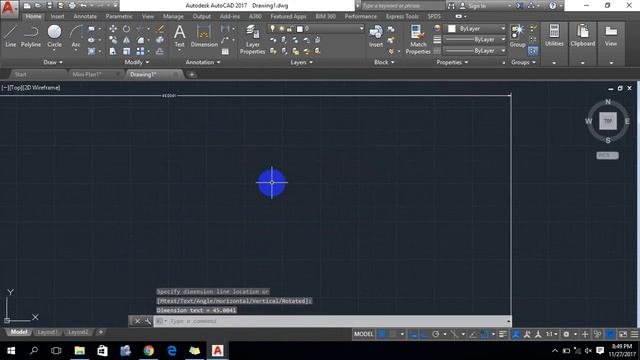Viewport: 640px width, 360px height.
Task: Open the Home ribbon tab
Action: click(x=33, y=16)
